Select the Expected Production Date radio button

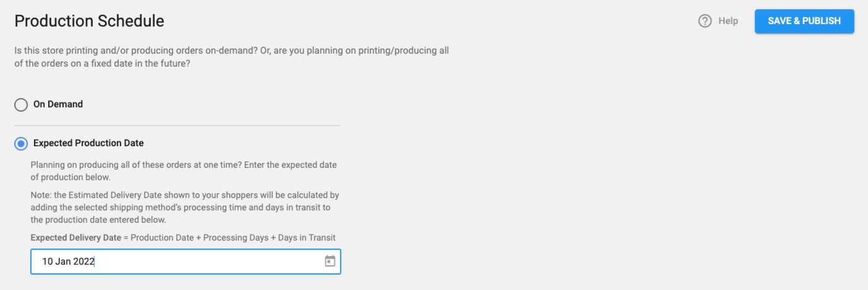(x=21, y=144)
